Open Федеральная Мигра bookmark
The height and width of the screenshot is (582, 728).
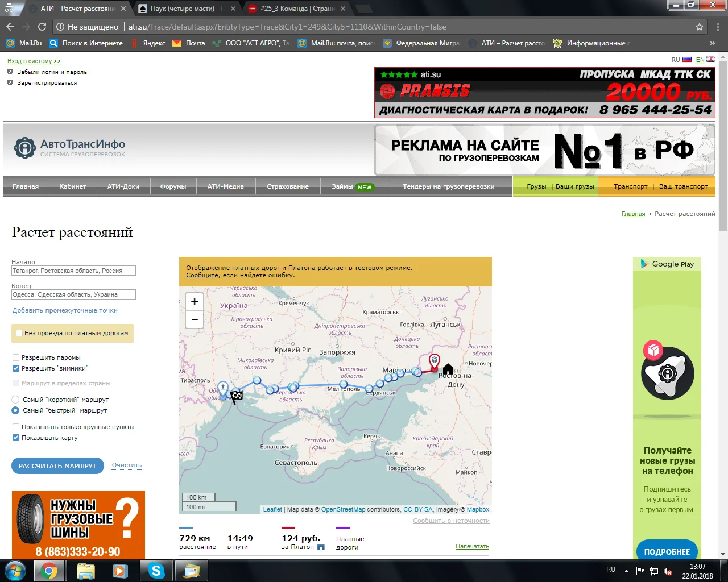point(421,43)
